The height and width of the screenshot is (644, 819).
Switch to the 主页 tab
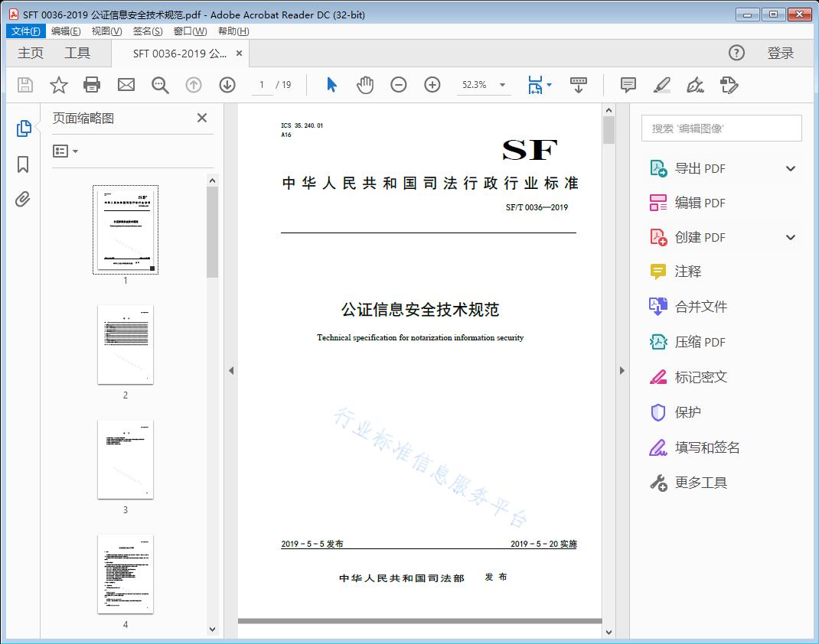31,53
